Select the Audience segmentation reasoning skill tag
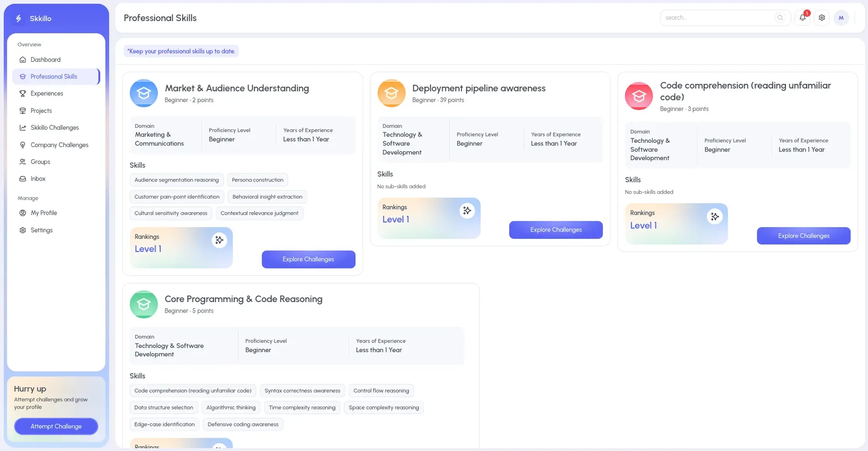This screenshot has width=868, height=451. click(176, 180)
